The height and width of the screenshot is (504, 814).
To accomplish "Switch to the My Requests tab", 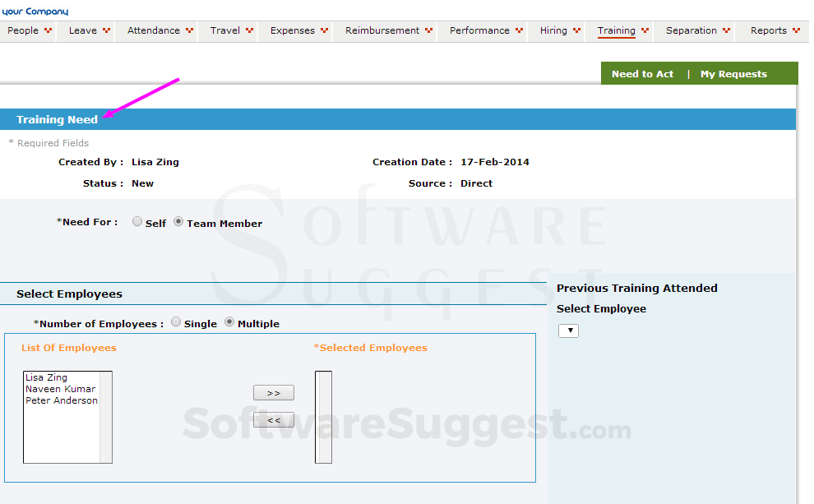I will pyautogui.click(x=733, y=73).
